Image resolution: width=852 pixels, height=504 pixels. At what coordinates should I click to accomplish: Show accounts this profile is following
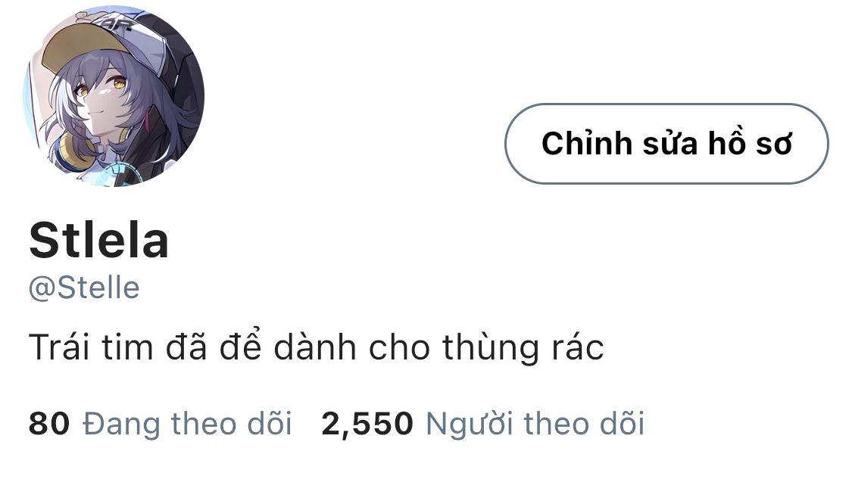click(161, 424)
